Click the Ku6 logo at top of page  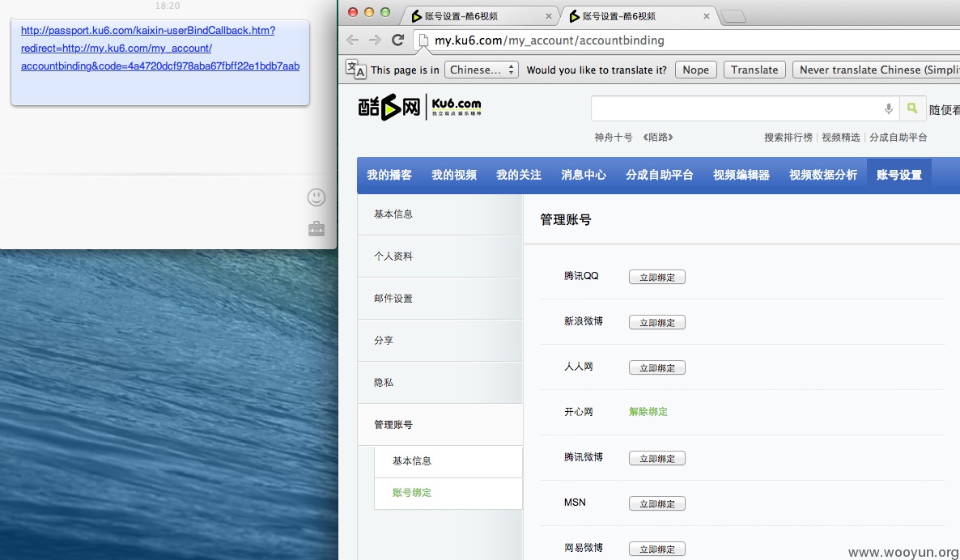[x=420, y=107]
